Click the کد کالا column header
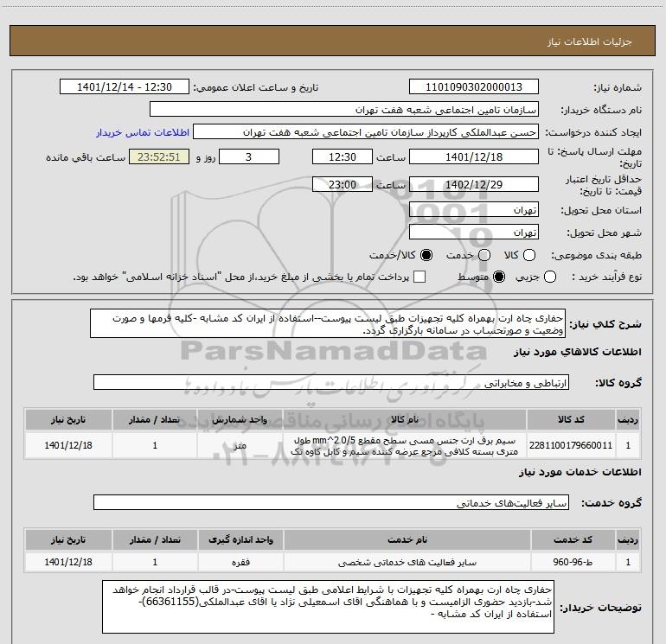This screenshot has width=666, height=644. point(571,419)
